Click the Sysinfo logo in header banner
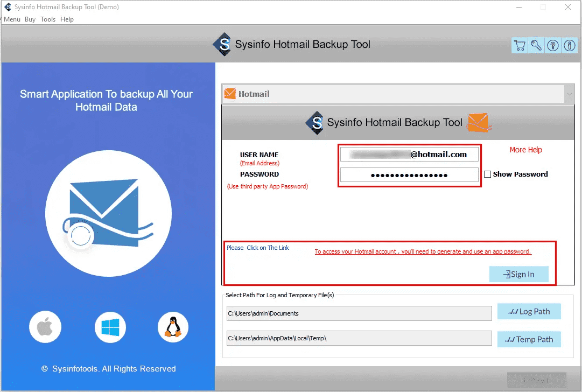 point(223,45)
